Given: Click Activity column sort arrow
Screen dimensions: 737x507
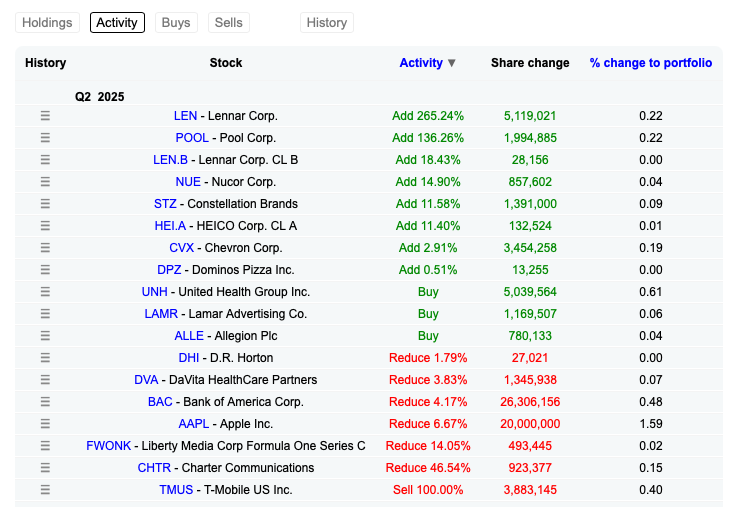Looking at the screenshot, I should coord(452,63).
